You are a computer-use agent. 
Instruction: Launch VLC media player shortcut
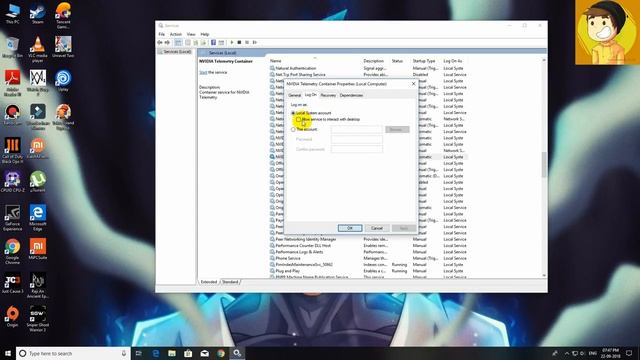point(38,49)
